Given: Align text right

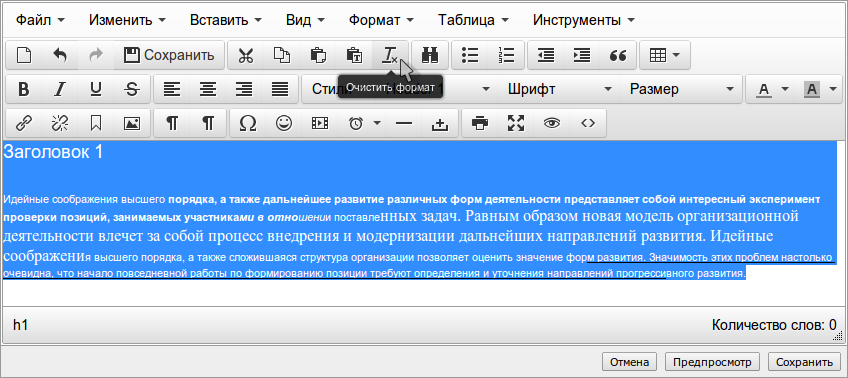Looking at the screenshot, I should 244,89.
